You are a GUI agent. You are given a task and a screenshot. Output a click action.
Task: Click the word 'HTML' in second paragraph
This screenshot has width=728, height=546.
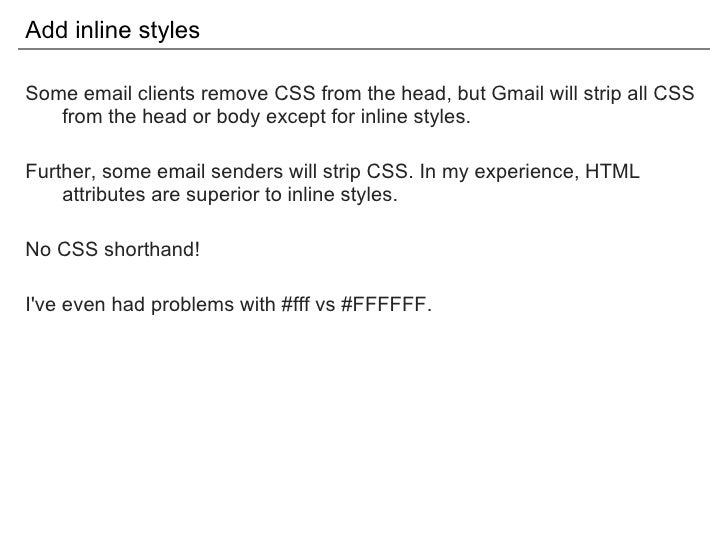click(612, 171)
